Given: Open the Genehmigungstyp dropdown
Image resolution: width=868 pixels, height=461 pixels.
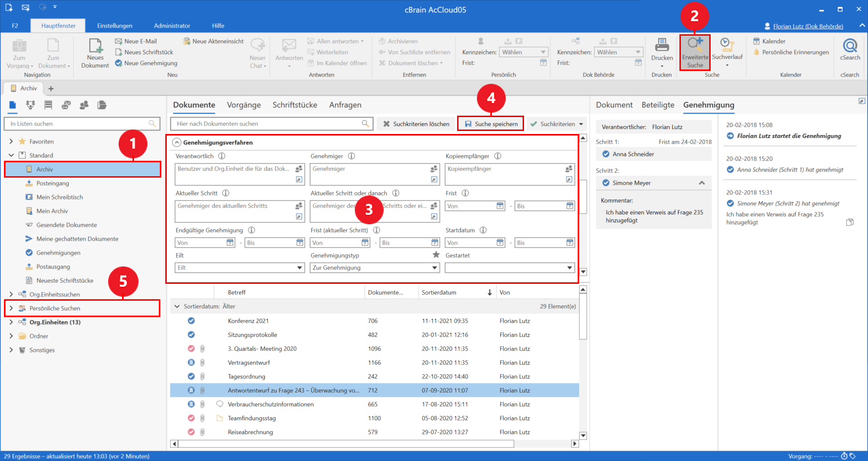Looking at the screenshot, I should [435, 268].
